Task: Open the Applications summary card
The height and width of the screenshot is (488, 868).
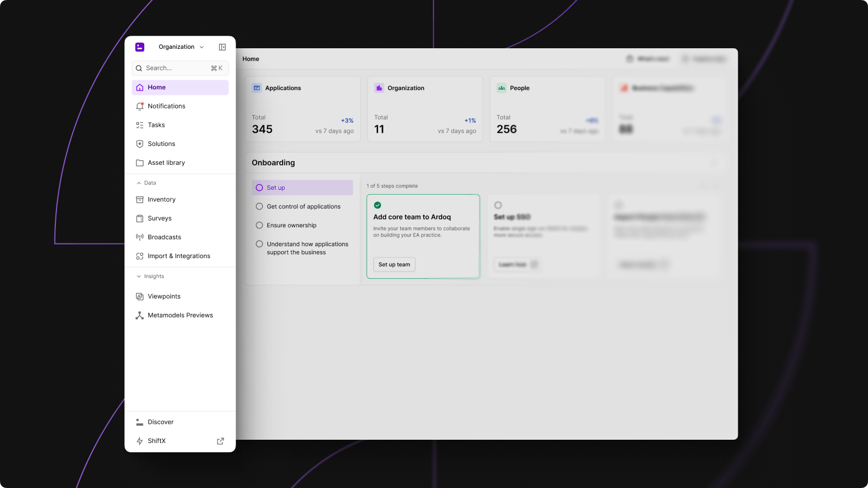Action: point(303,109)
